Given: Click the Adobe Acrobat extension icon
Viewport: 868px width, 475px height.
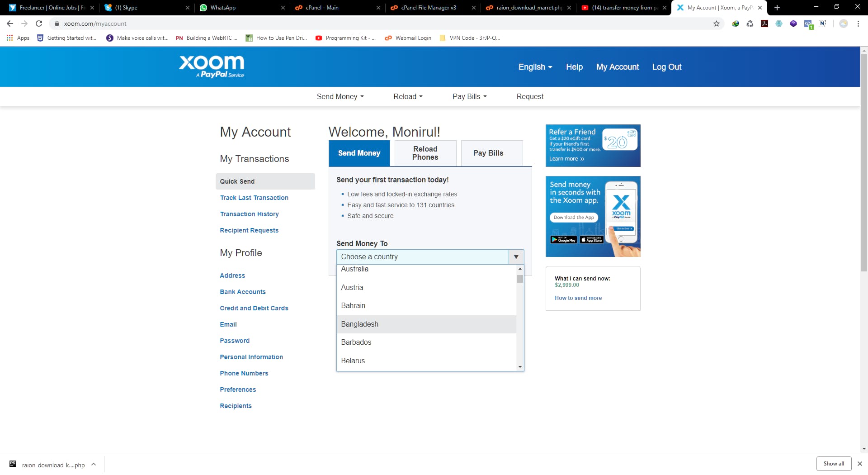Looking at the screenshot, I should point(764,24).
